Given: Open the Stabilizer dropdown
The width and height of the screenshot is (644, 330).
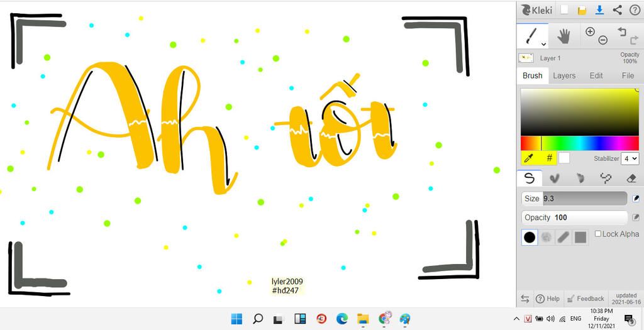Looking at the screenshot, I should coord(630,158).
